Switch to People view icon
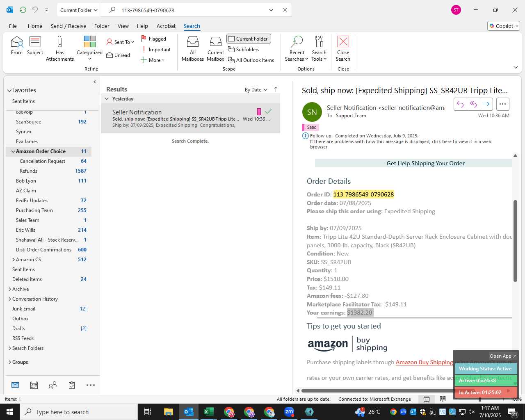The image size is (525, 420). pos(52,385)
